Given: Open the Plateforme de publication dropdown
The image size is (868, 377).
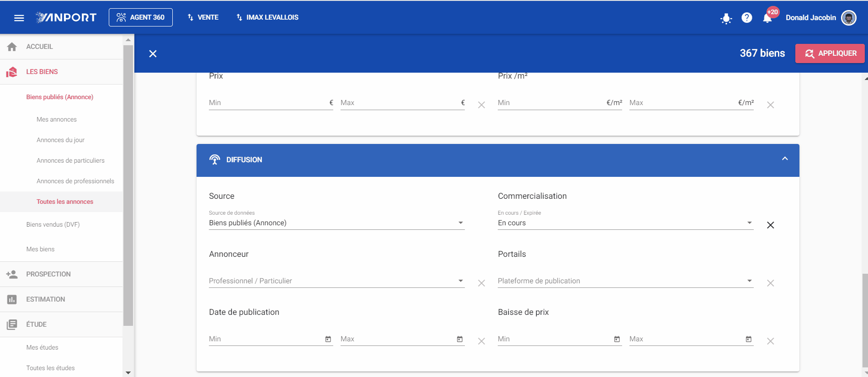Looking at the screenshot, I should (626, 281).
